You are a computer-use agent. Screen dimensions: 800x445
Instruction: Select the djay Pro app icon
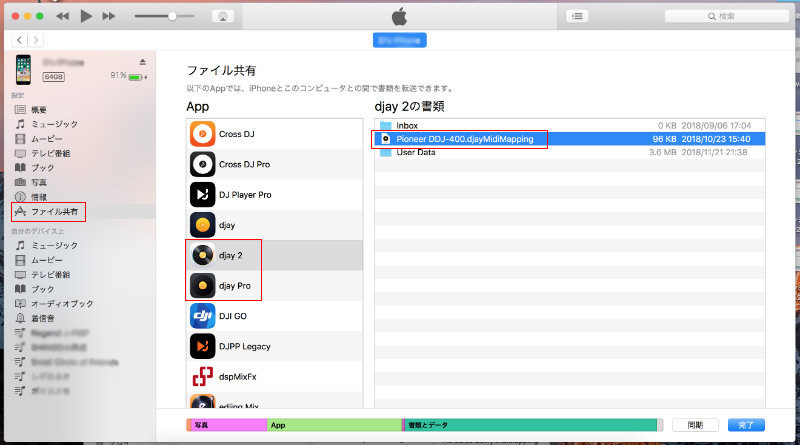[203, 286]
